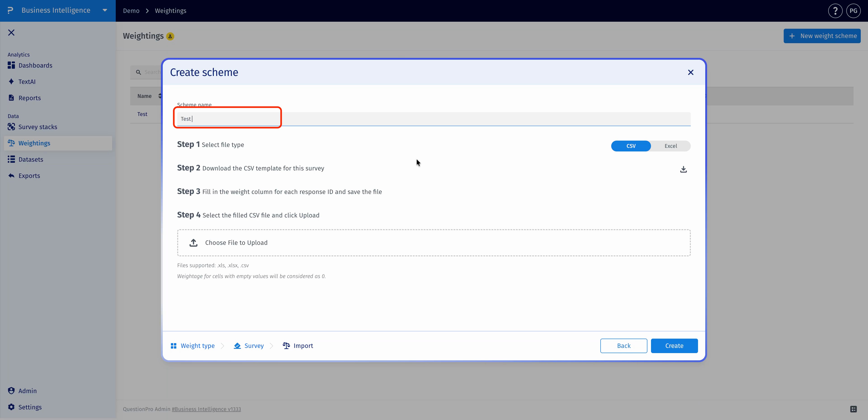Viewport: 868px width, 420px height.
Task: Click the upload arrow icon
Action: (x=193, y=243)
